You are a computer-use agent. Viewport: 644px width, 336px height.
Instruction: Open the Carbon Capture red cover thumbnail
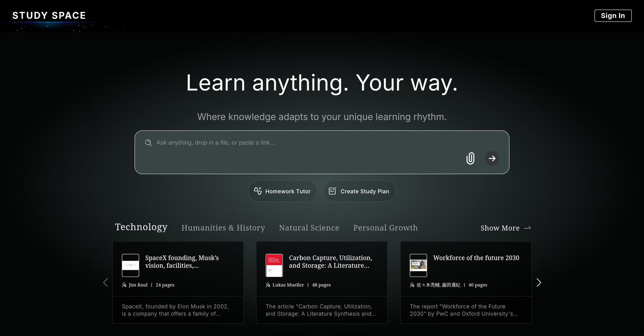pyautogui.click(x=274, y=265)
